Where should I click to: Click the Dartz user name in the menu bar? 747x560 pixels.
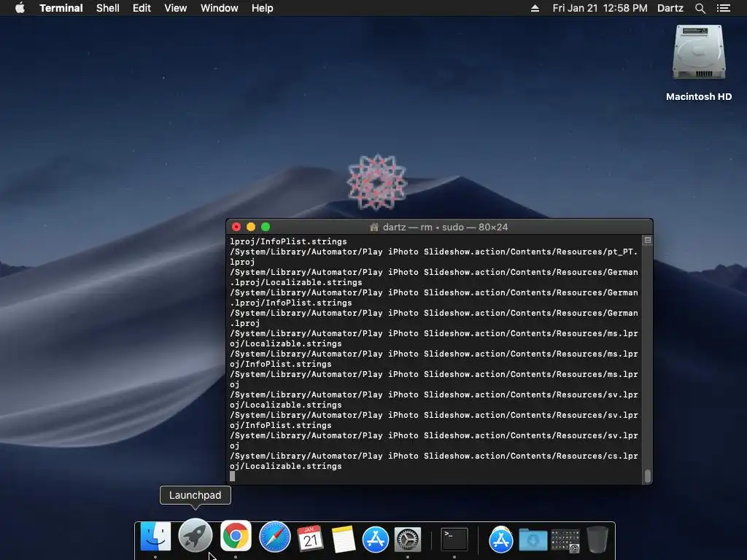coord(670,8)
